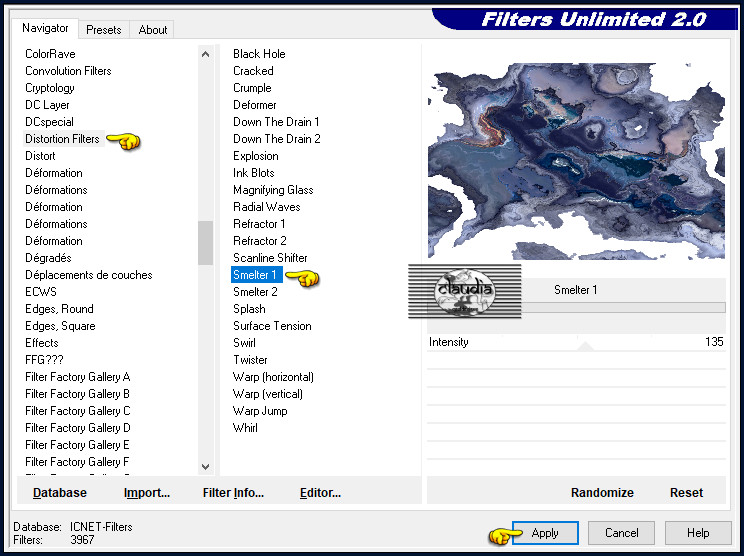Click category list scroll down arrow
This screenshot has width=744, height=556.
[x=205, y=467]
